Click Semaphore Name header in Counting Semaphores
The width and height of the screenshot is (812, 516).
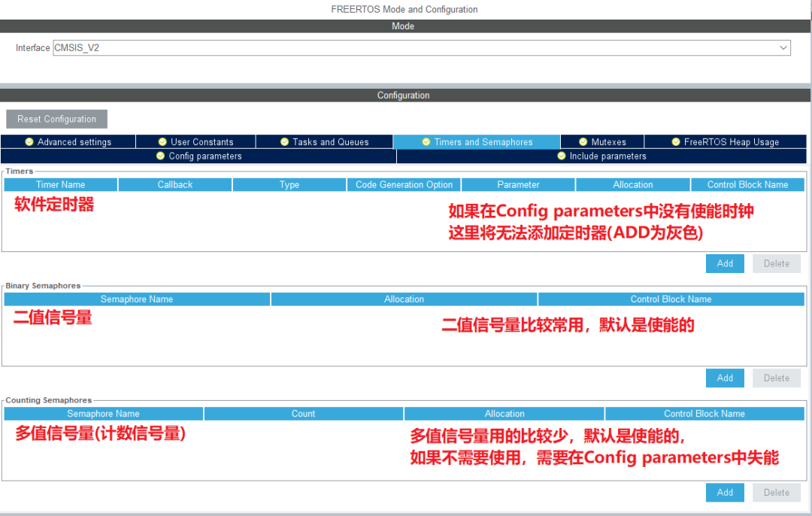coord(103,414)
